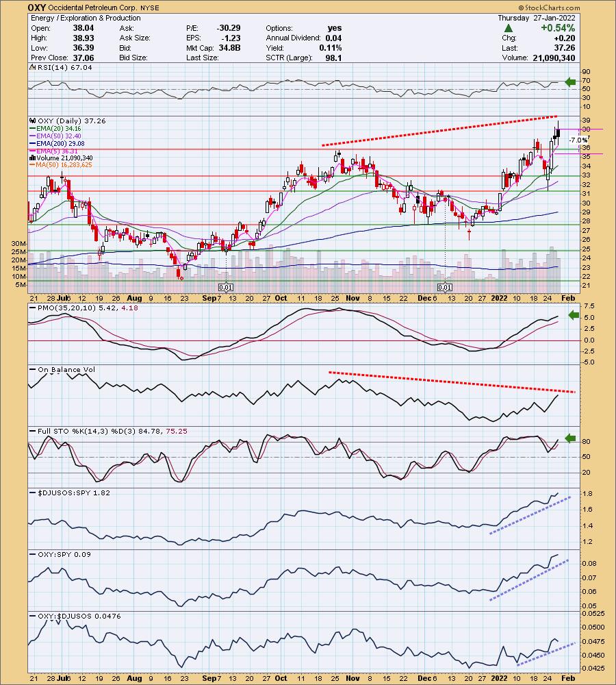The image size is (616, 685).
Task: Click the Annual Dividend value 0.04
Action: [333, 38]
